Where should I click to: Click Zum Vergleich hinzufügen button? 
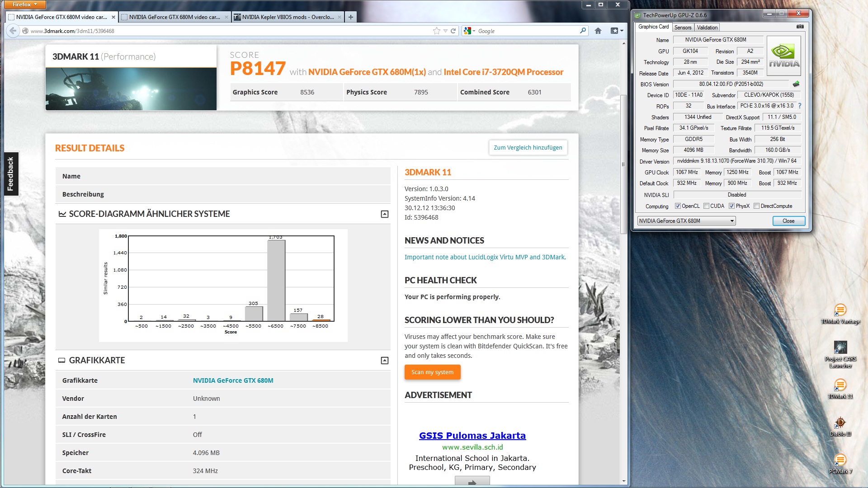point(528,148)
